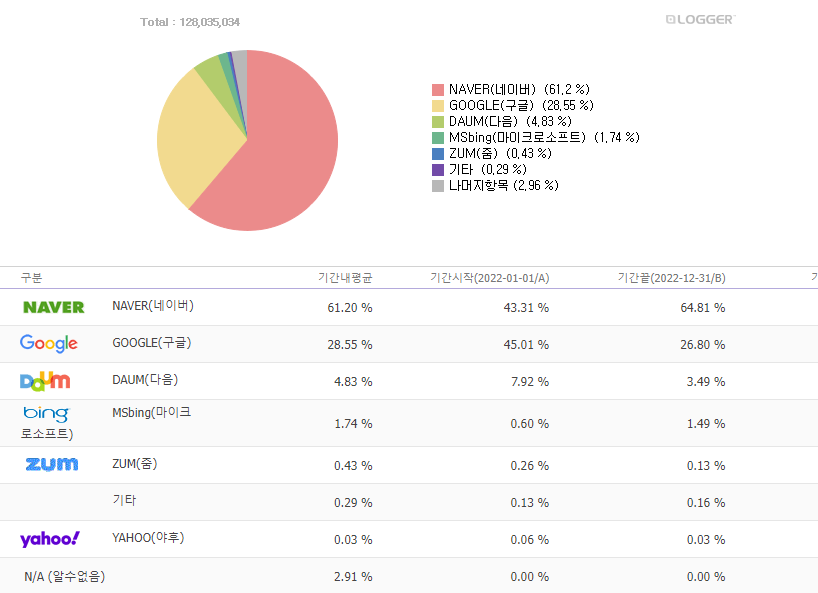Click NAVER average value 61.20 %
Screen dimensions: 818x593
pos(350,308)
